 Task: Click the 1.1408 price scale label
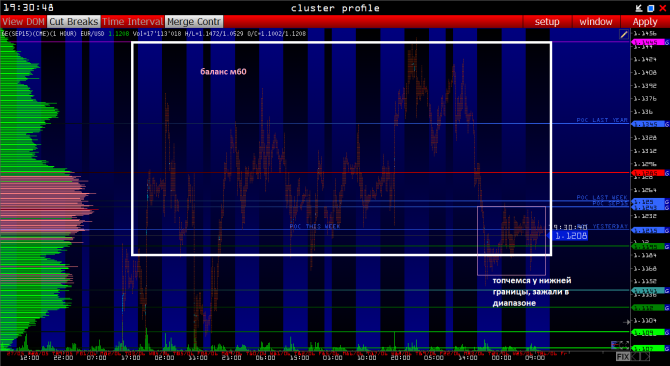[645, 73]
